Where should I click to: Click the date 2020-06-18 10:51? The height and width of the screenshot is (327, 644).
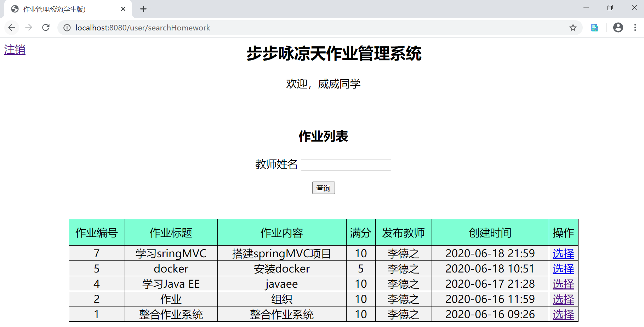[490, 269]
